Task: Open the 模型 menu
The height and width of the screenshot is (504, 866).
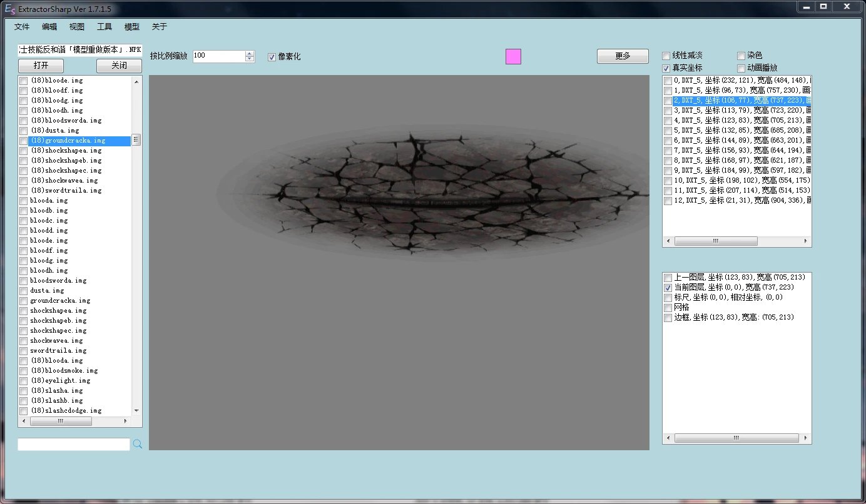Action: tap(132, 27)
